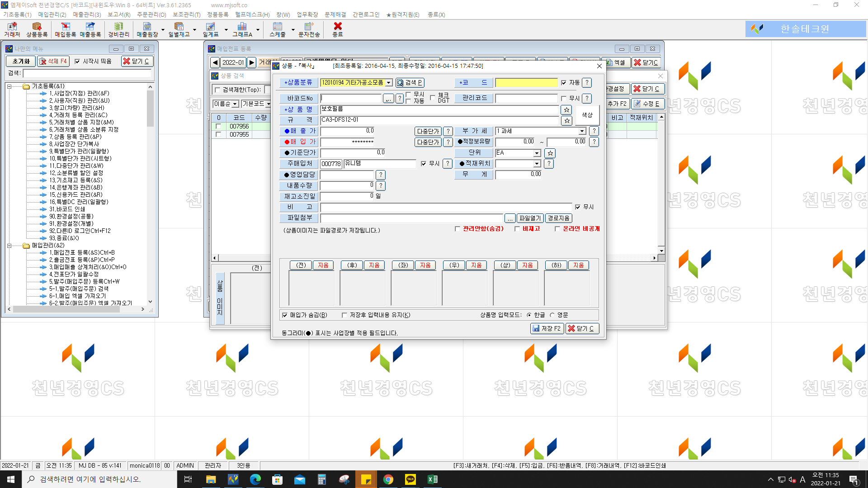Screen dimensions: 868x488
Task: Toggle the 자동 code checkbox
Action: coord(564,83)
